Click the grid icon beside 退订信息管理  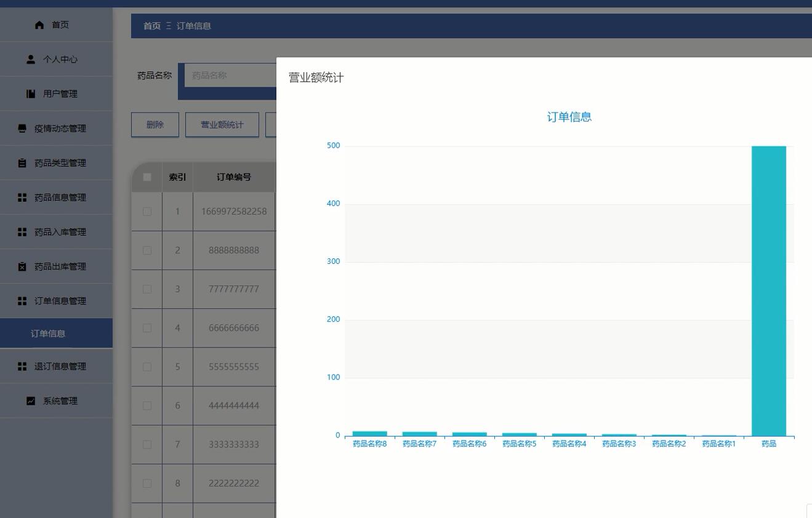22,366
